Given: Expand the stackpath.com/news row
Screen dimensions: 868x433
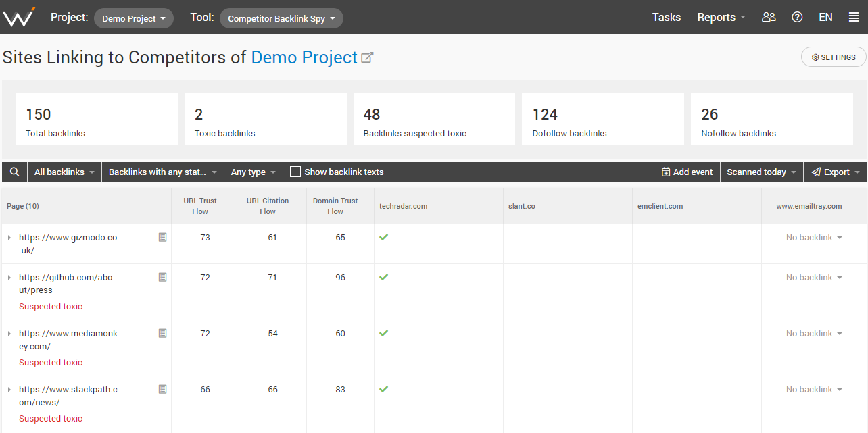Looking at the screenshot, I should coord(9,390).
